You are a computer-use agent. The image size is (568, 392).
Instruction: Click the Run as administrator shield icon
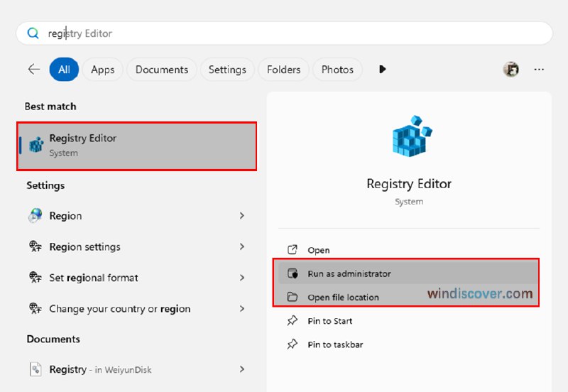[293, 273]
